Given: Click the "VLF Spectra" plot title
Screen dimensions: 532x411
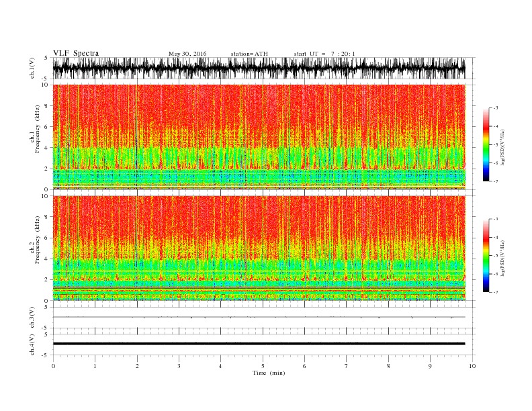Looking at the screenshot, I should click(x=76, y=53).
